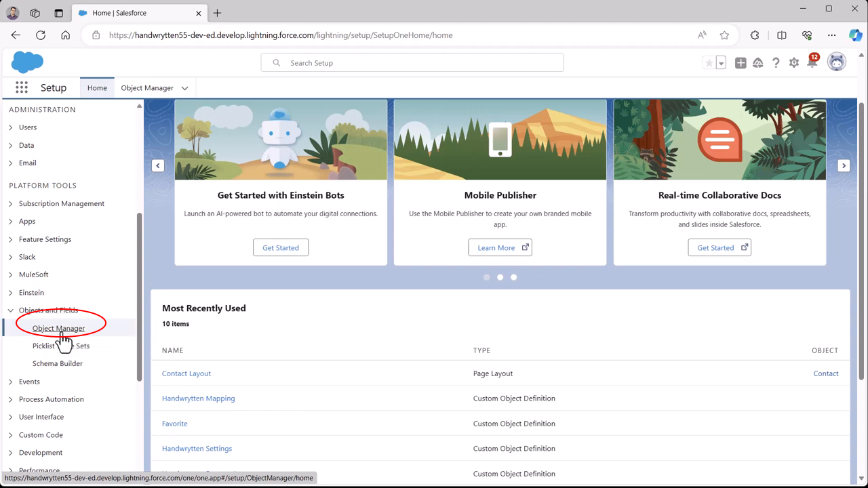This screenshot has height=488, width=868.
Task: Click Get Started for Einstein Bots
Action: [x=281, y=247]
